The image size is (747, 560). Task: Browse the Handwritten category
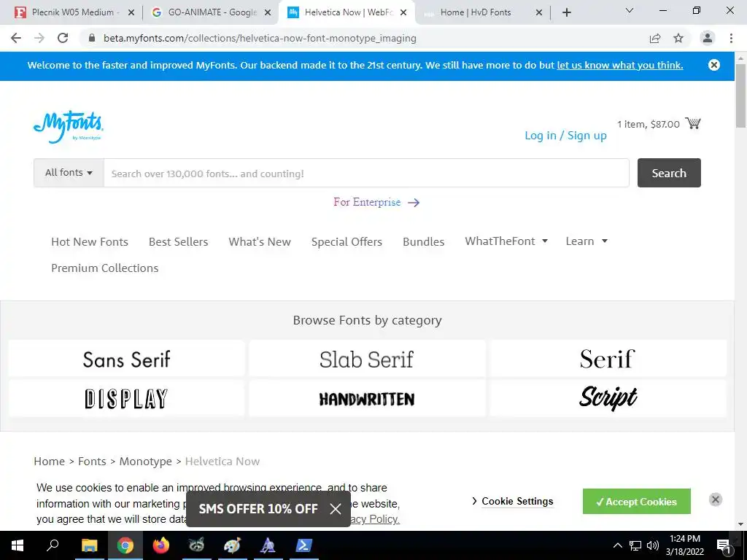367,398
